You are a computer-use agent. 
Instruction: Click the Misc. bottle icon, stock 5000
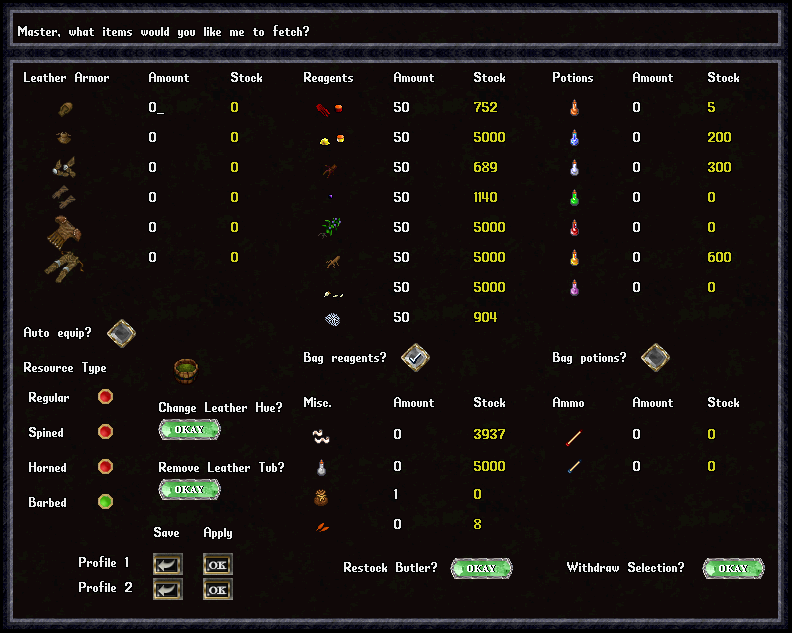(x=321, y=467)
